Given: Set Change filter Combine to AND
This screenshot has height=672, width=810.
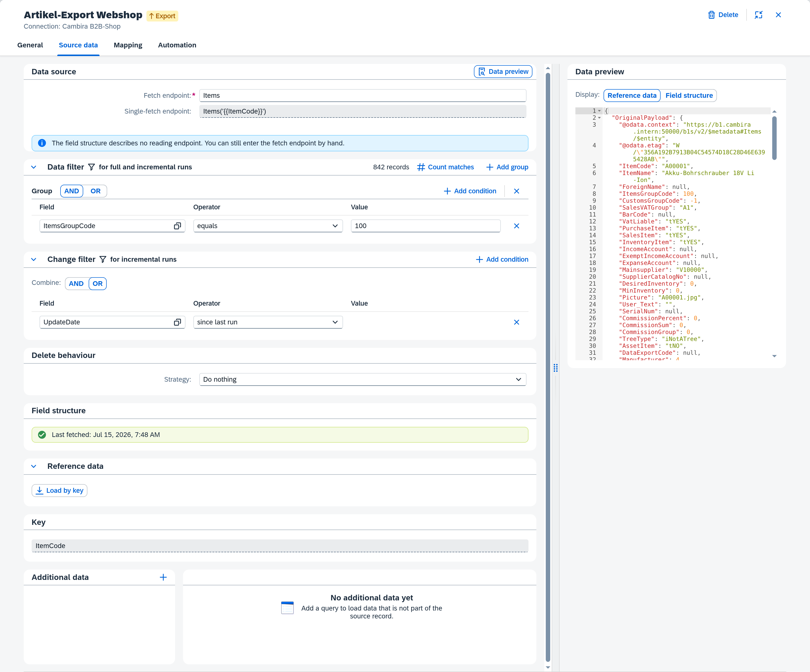Looking at the screenshot, I should pos(76,283).
